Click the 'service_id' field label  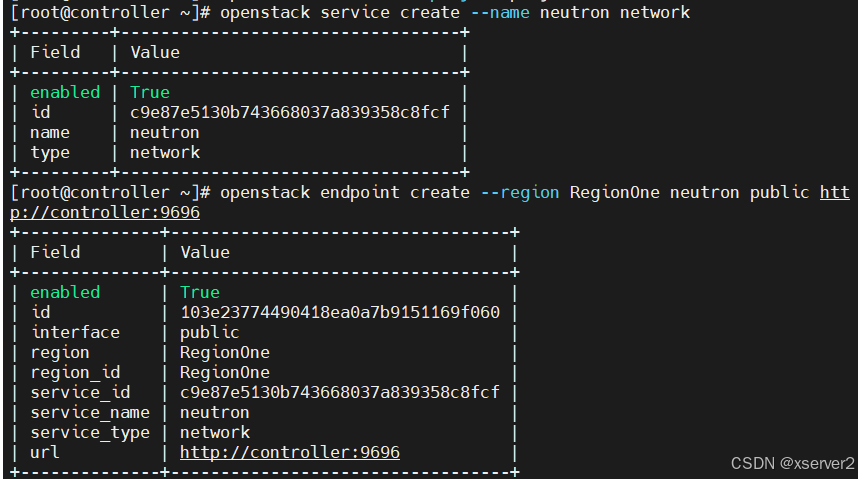click(x=80, y=392)
